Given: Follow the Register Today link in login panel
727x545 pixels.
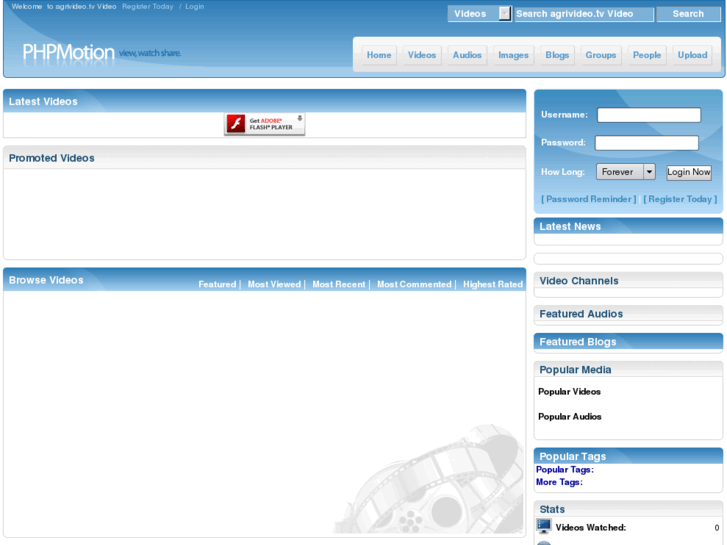Looking at the screenshot, I should click(680, 199).
